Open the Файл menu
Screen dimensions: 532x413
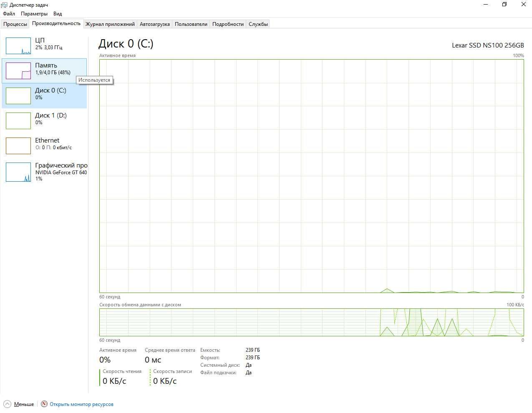click(9, 14)
